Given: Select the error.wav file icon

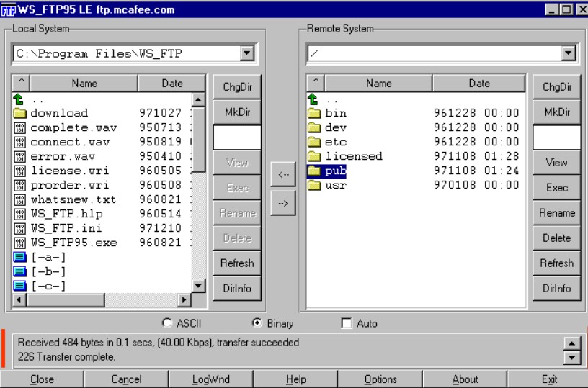Looking at the screenshot, I should [x=19, y=156].
